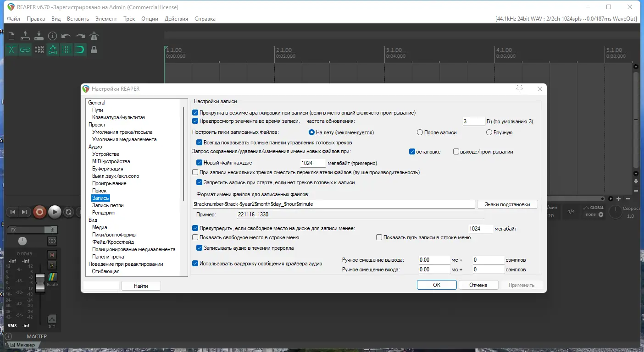Enable 'Показать свободное место в строке меню'
644x352 pixels.
[195, 237]
